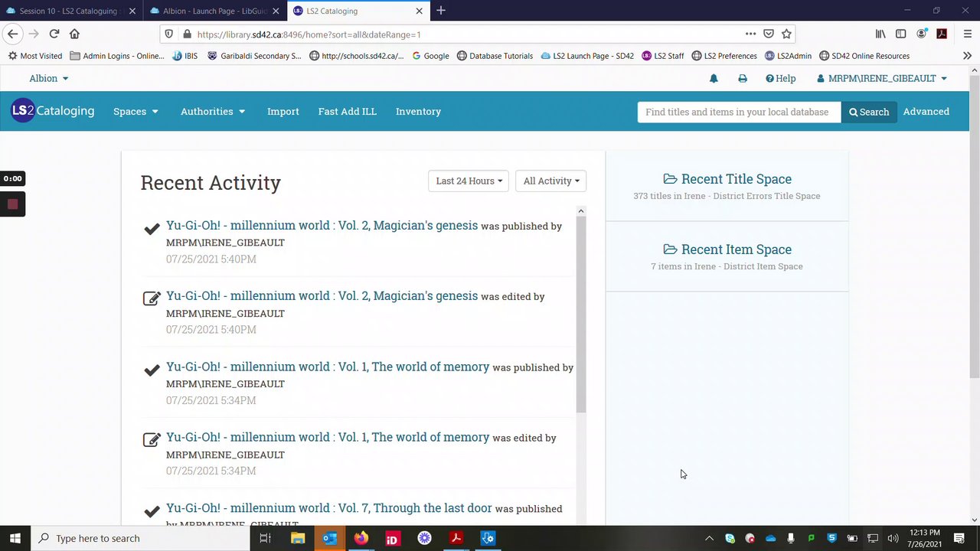Stop recording with the red square button
This screenshot has height=551, width=980.
(x=12, y=204)
